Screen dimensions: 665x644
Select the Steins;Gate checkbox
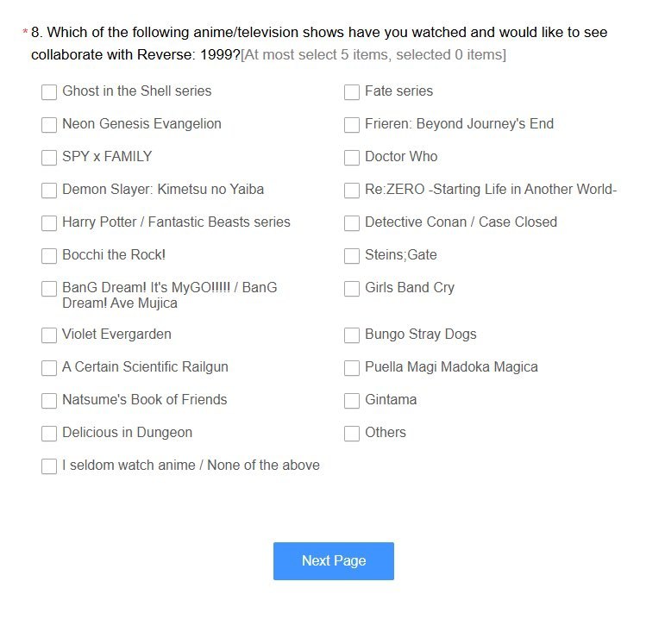click(352, 256)
